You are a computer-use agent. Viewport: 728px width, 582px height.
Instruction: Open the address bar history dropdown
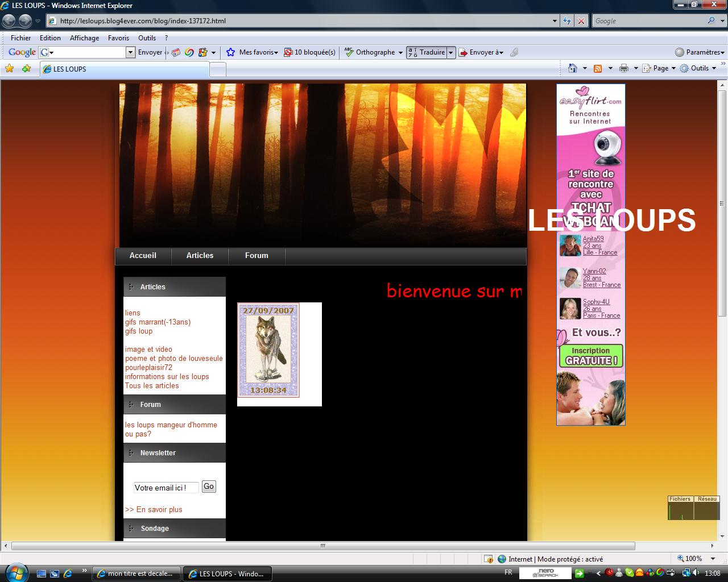tap(555, 21)
